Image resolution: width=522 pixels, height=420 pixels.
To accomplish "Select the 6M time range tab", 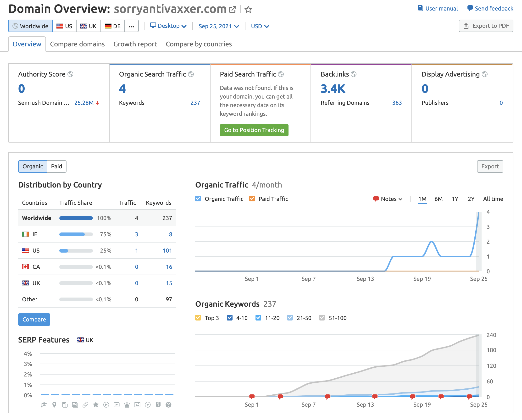I will pos(438,199).
